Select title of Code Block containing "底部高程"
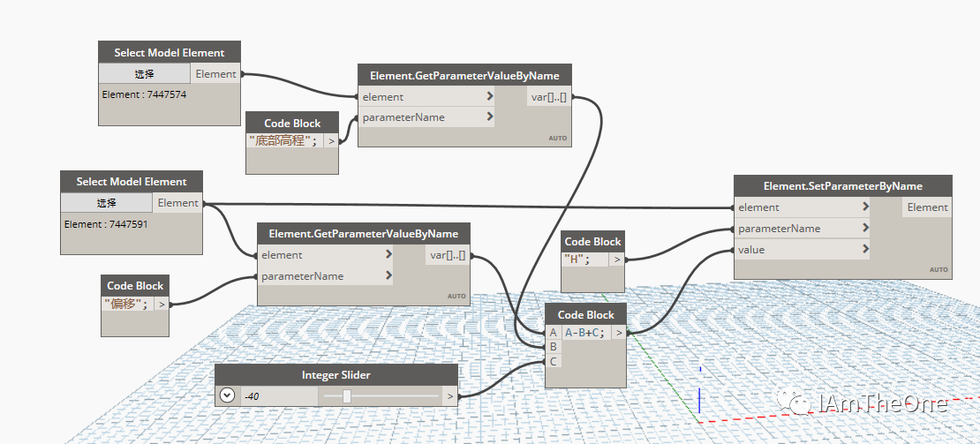Screen dimensions: 980x444 point(292,123)
